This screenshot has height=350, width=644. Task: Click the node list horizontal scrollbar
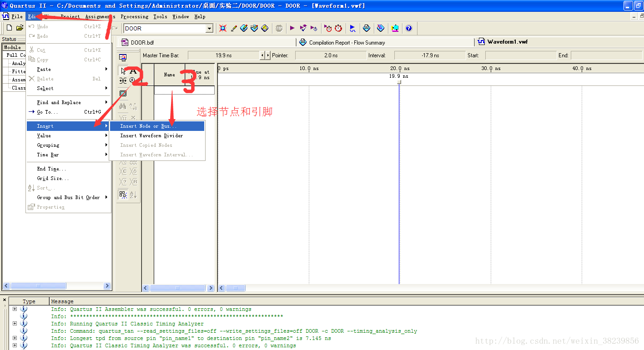[x=178, y=288]
